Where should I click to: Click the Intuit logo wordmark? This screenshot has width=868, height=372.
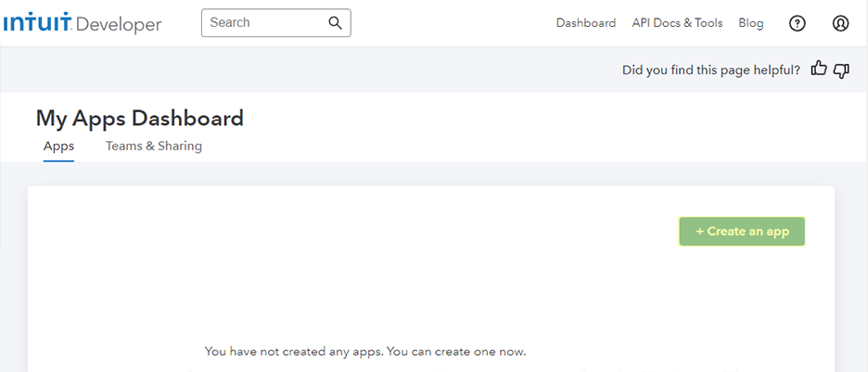pos(37,23)
